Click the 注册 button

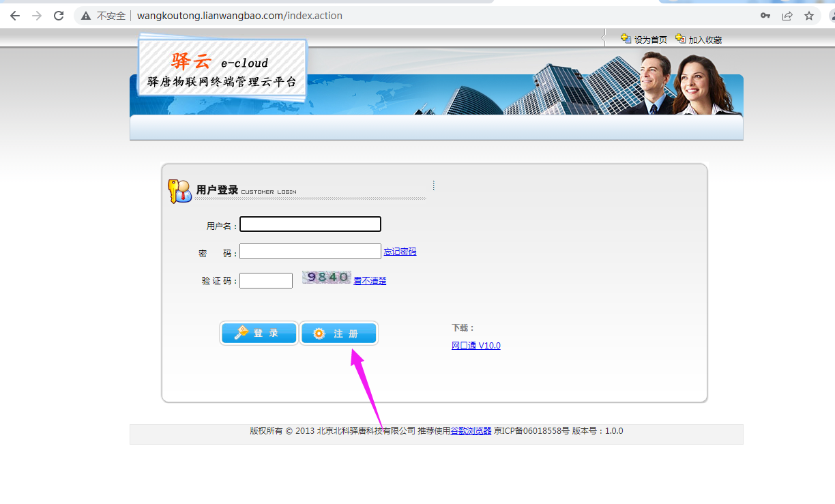[339, 333]
